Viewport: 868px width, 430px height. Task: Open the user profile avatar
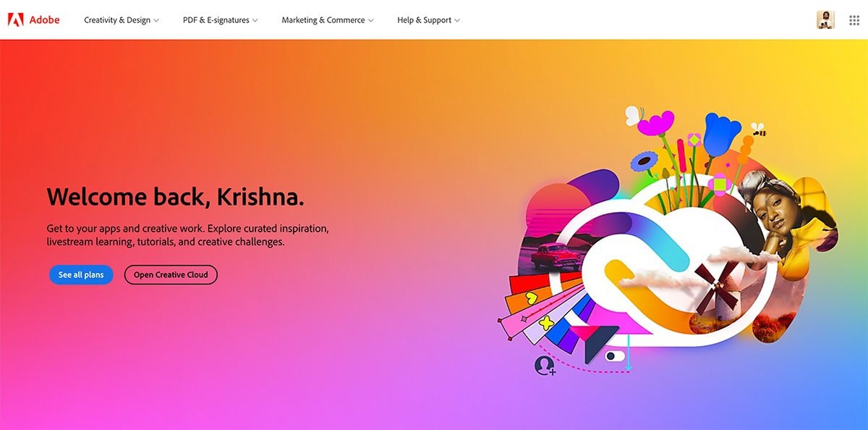825,20
